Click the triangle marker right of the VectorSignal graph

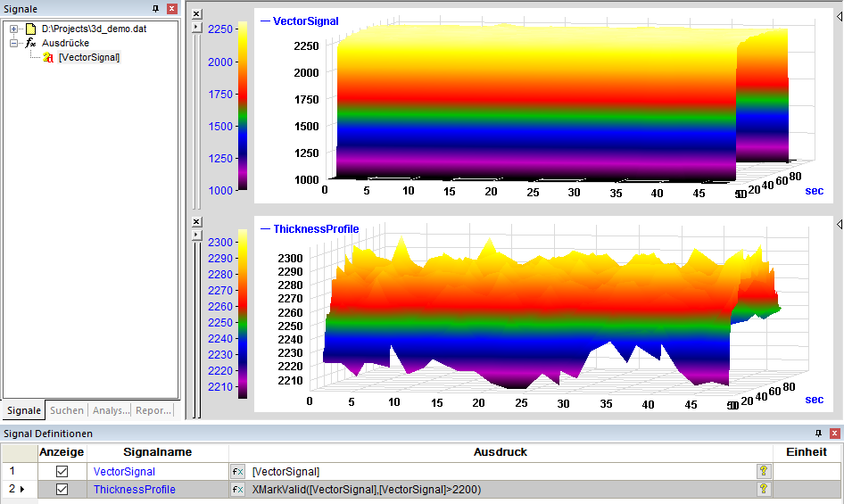click(840, 17)
